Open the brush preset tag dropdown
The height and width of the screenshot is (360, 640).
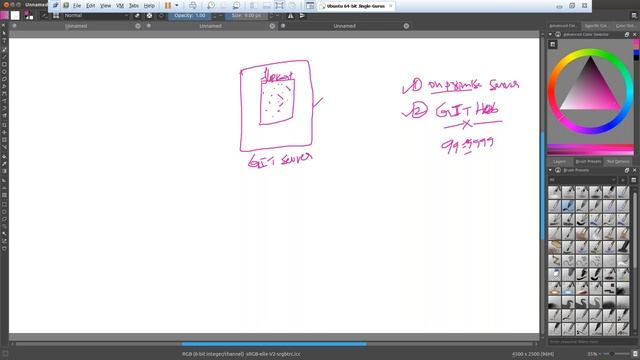click(x=583, y=180)
